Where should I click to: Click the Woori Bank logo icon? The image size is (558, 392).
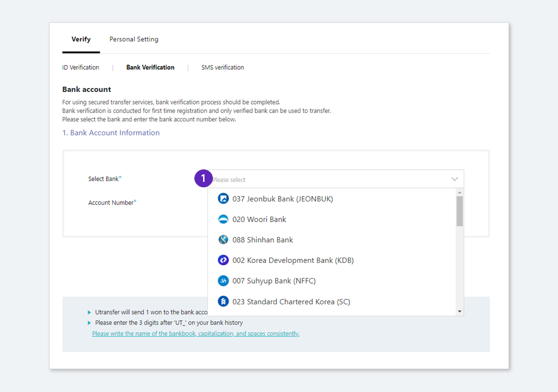pos(223,219)
